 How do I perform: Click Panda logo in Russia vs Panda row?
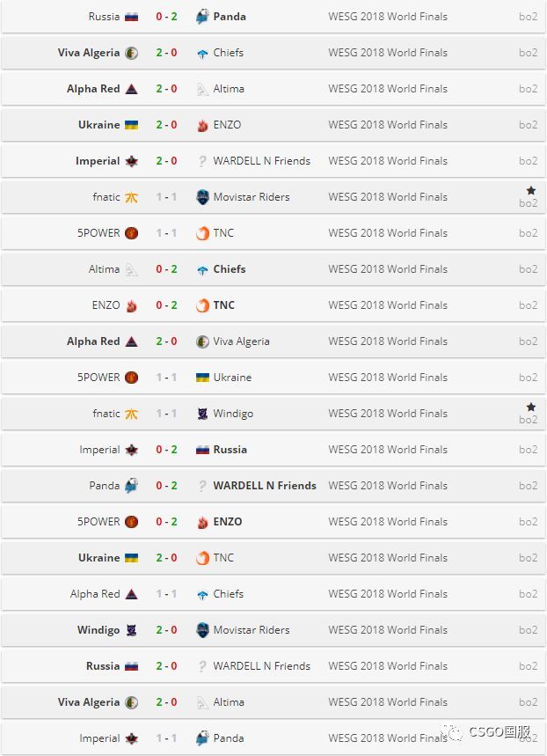click(x=202, y=17)
